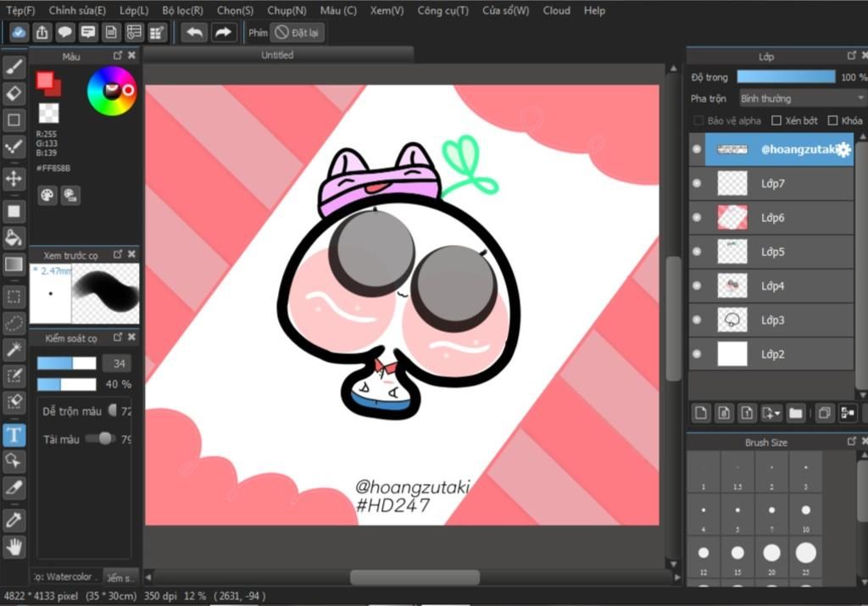Select the rectangular Selection tool
Viewport: 868px width, 606px height.
point(14,297)
